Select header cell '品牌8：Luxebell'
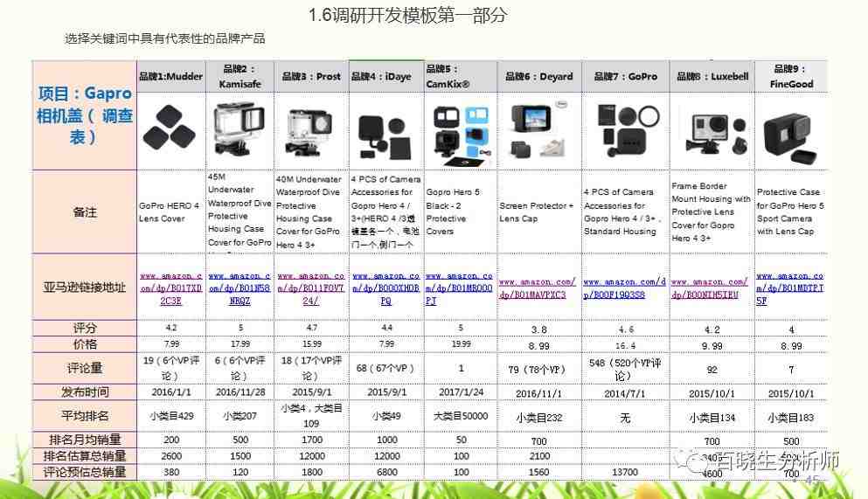 tap(712, 76)
